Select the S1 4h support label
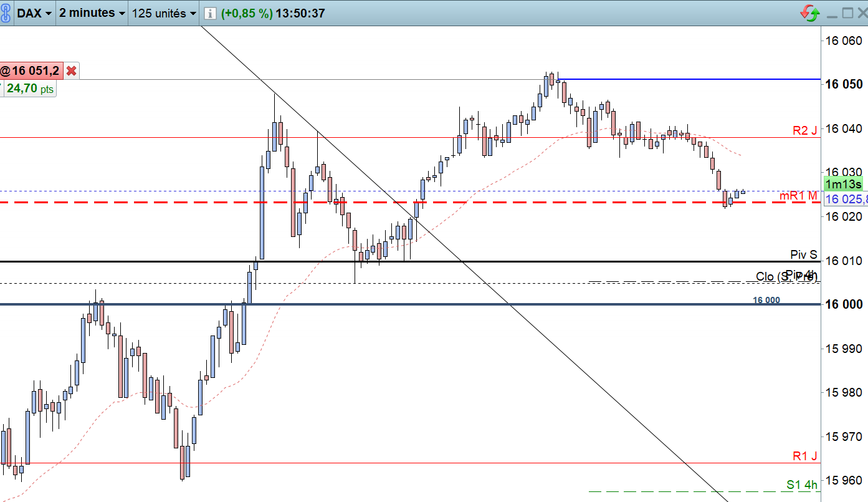Screen dimensions: 868x502 coord(801,485)
